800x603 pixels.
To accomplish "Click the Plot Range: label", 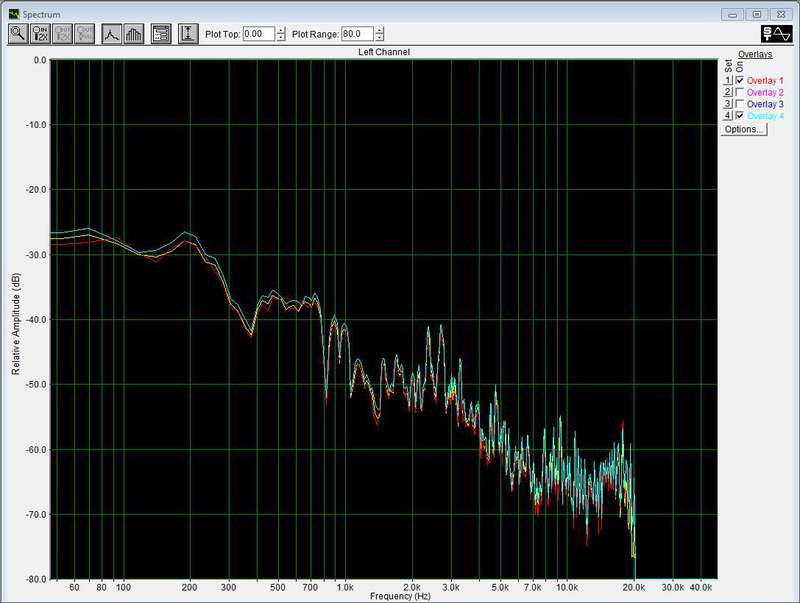I will click(x=315, y=34).
